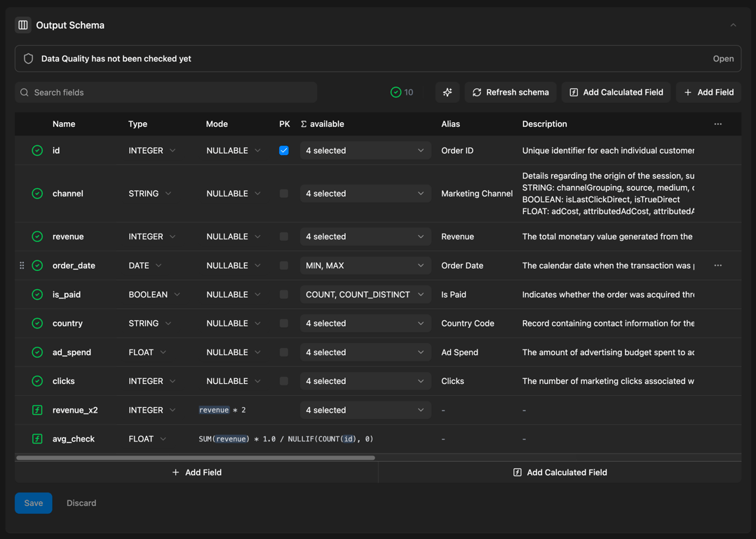Discard the schema changes
Image resolution: width=756 pixels, height=539 pixels.
pyautogui.click(x=81, y=503)
